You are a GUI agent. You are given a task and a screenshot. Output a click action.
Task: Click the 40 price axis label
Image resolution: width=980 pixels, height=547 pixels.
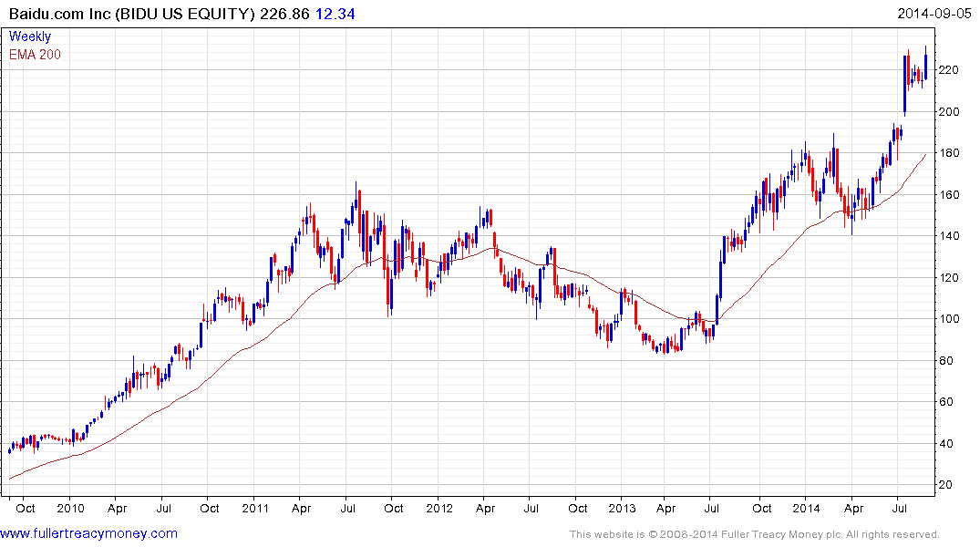945,444
